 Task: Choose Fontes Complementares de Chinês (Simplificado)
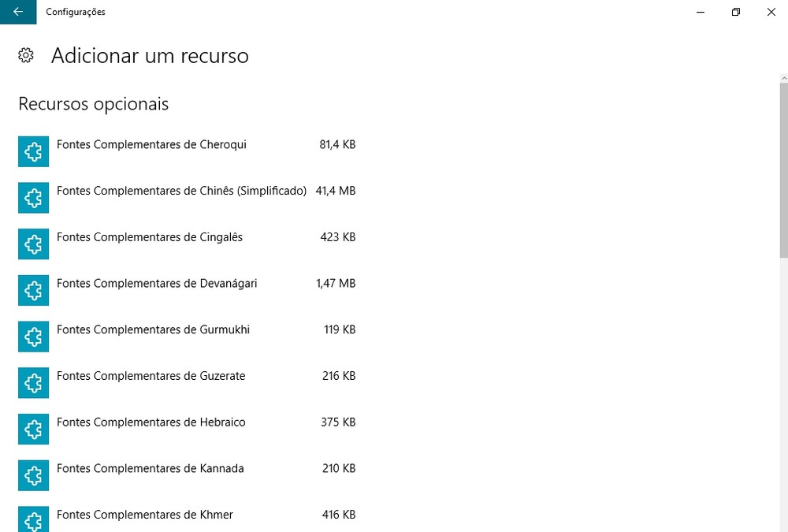[181, 191]
